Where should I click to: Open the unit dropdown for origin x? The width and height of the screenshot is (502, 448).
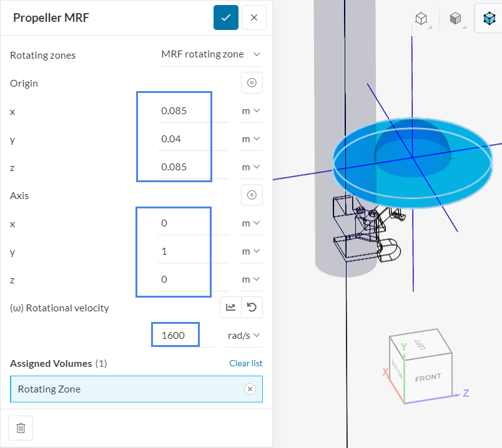(250, 110)
